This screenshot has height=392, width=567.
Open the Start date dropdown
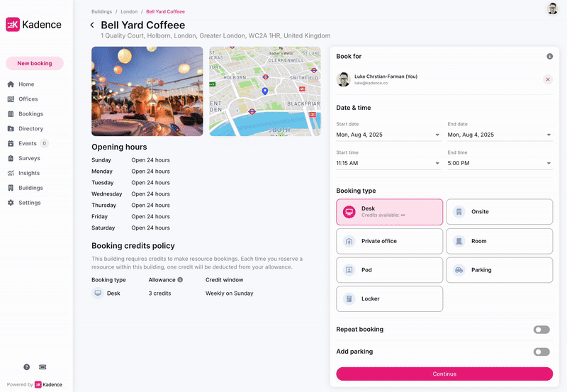click(x=388, y=135)
